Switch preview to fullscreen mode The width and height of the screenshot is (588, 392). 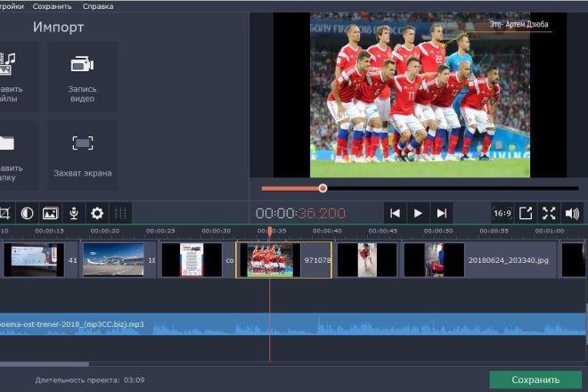(x=549, y=214)
